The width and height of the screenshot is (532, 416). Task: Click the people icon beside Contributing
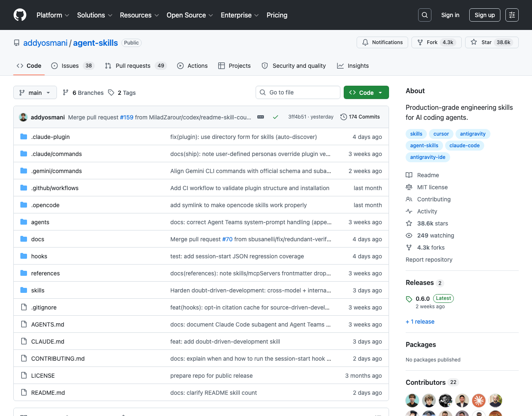click(409, 199)
